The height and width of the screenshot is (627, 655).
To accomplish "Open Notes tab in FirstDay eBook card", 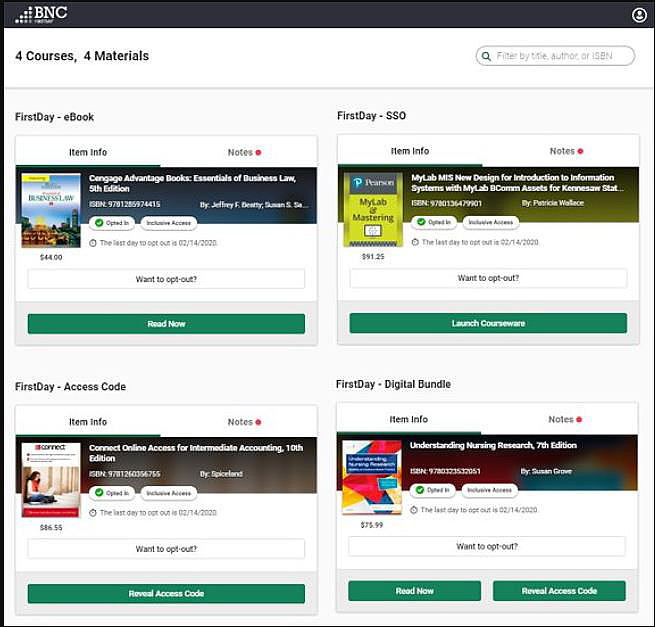I will [x=244, y=152].
